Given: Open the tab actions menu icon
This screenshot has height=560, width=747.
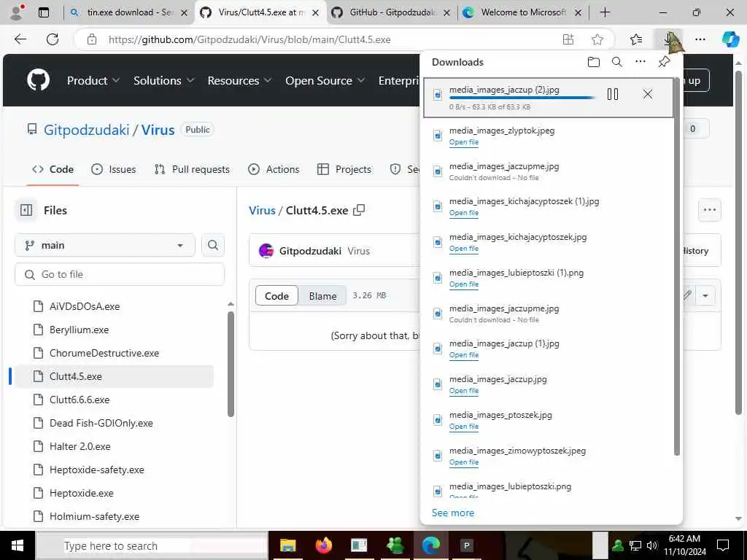Looking at the screenshot, I should [x=44, y=12].
